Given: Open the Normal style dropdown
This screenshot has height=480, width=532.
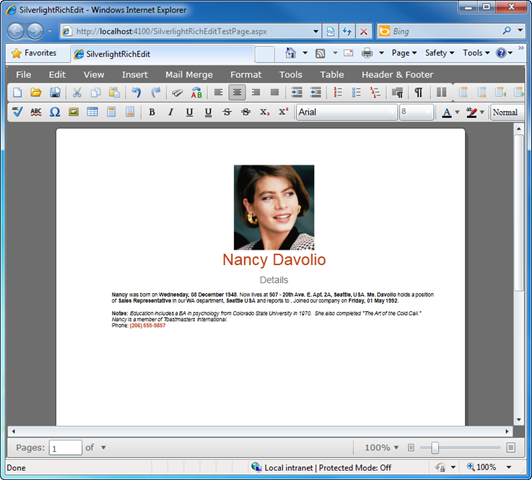Looking at the screenshot, I should [507, 112].
